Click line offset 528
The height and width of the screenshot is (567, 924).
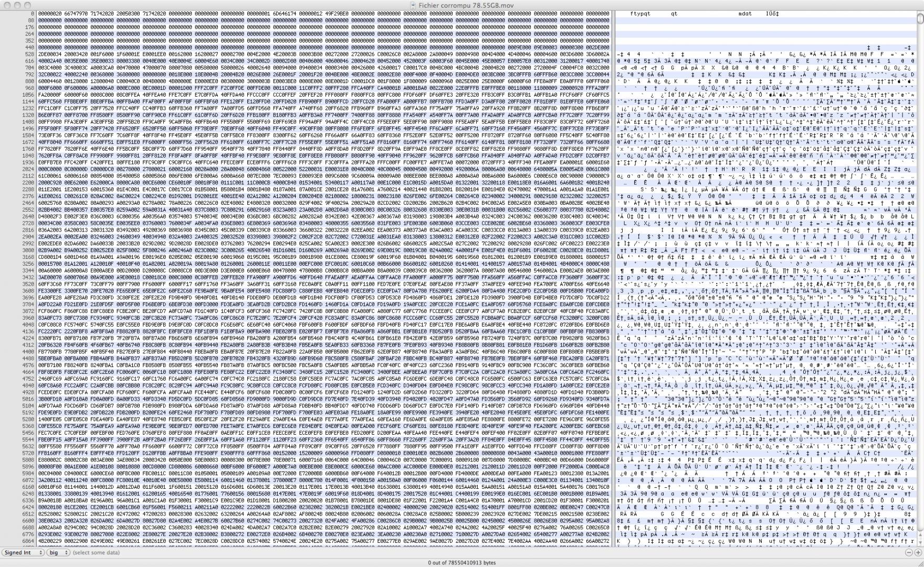click(29, 54)
